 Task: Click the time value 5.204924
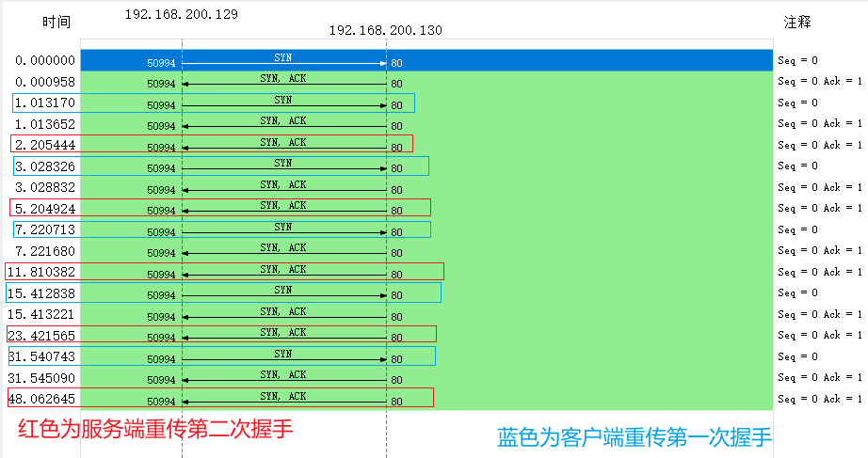(x=45, y=209)
